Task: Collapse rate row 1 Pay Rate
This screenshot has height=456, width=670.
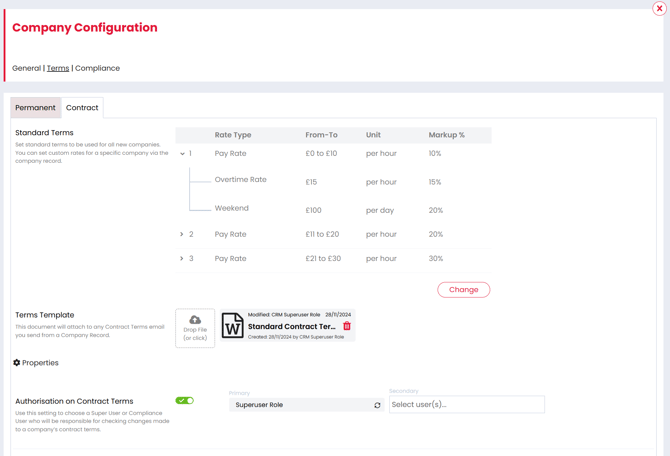Action: pyautogui.click(x=182, y=153)
